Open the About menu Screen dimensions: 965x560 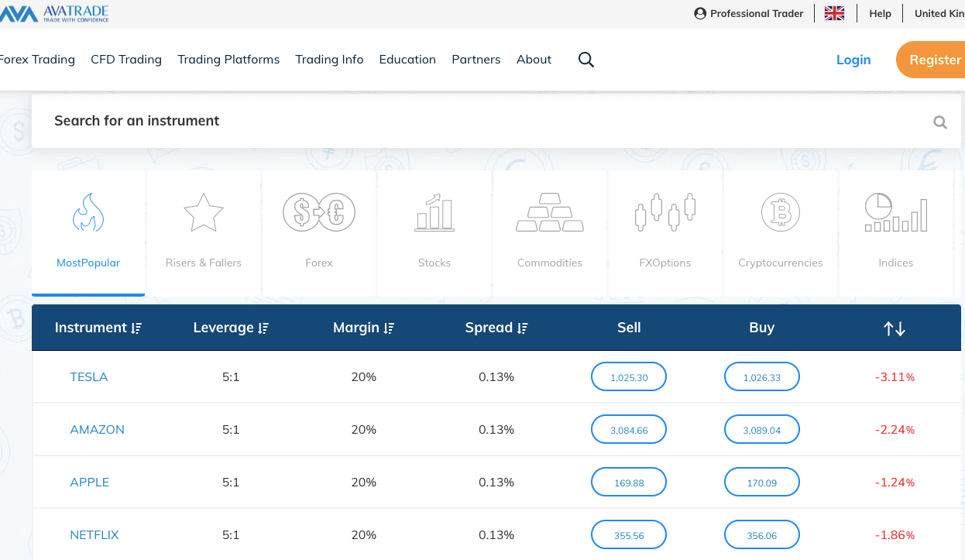534,60
